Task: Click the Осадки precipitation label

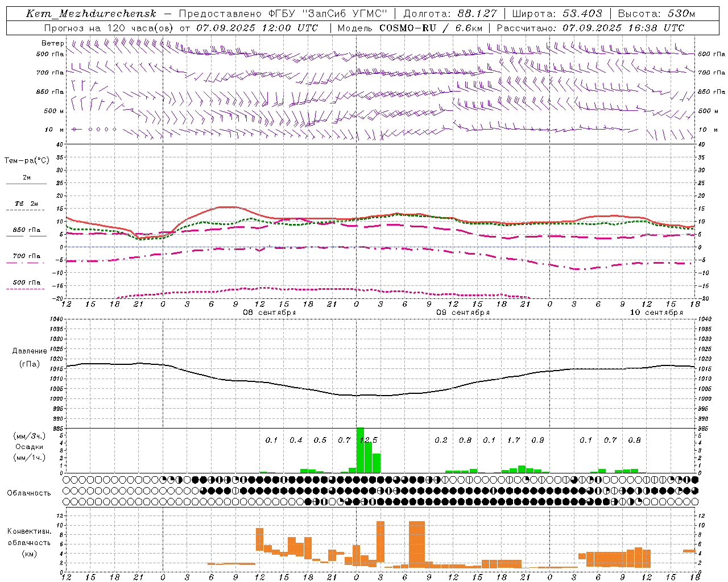Action: coord(30,447)
